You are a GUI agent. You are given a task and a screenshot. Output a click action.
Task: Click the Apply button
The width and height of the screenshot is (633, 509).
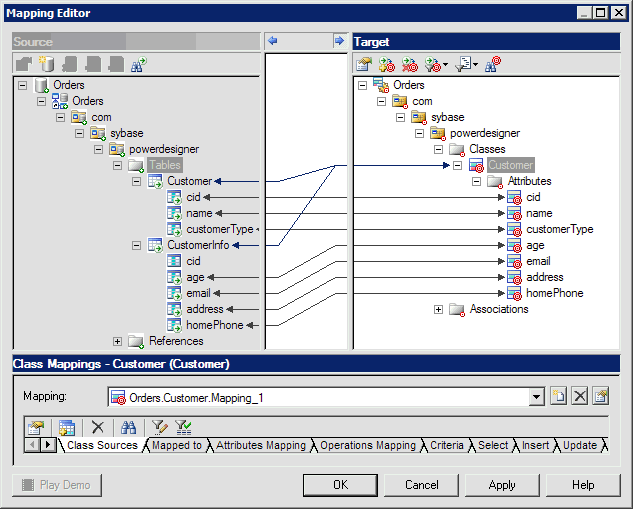coord(502,485)
